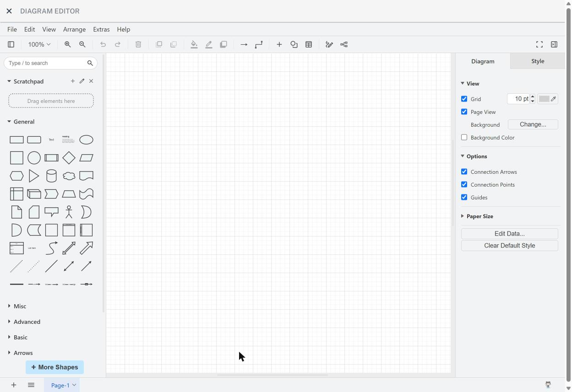Click the To Back icon
Viewport: 572px width, 392px height.
(x=174, y=44)
